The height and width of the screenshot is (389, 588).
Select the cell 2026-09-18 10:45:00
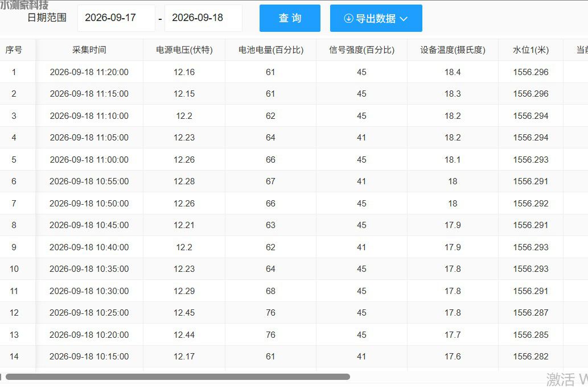click(x=89, y=225)
